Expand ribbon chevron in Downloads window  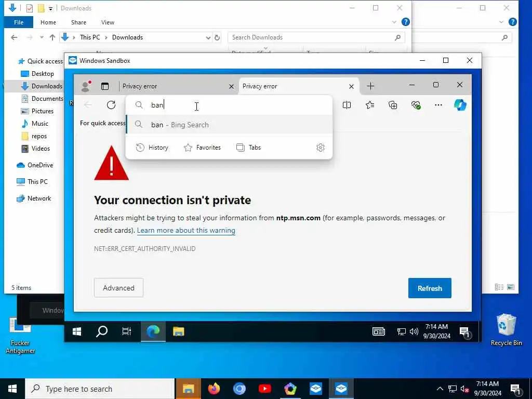pos(394,22)
